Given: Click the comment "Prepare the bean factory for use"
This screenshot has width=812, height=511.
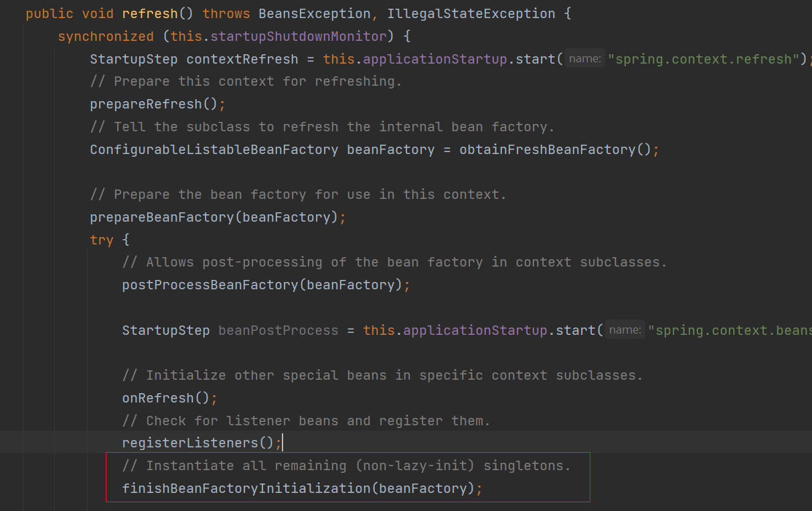Looking at the screenshot, I should pos(298,195).
